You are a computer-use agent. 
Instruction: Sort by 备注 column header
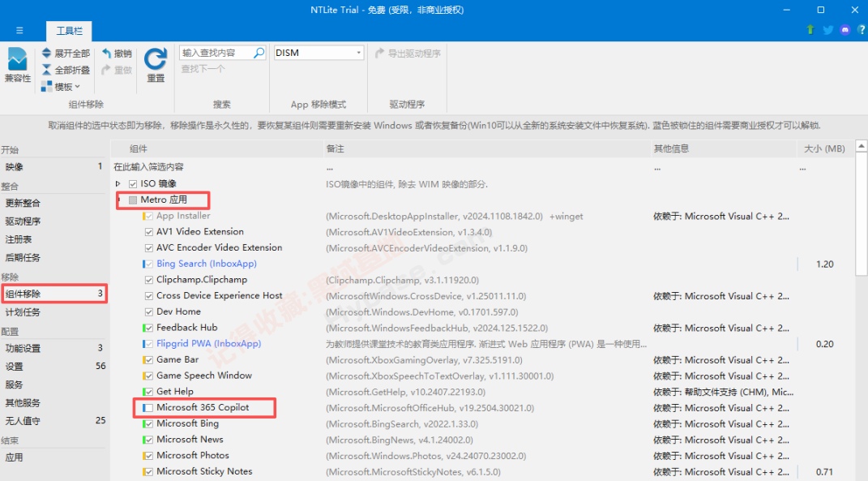[487, 148]
